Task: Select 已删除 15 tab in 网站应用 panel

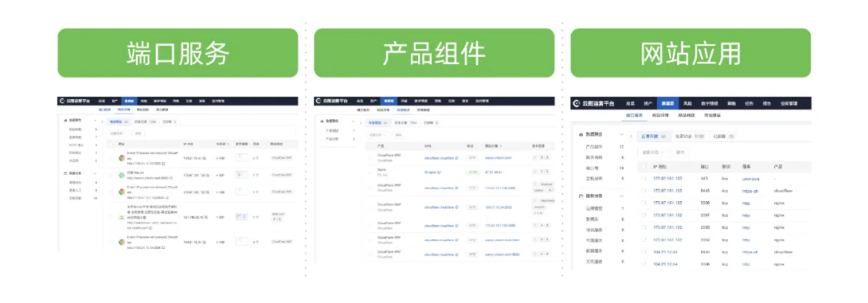Action: 723,136
